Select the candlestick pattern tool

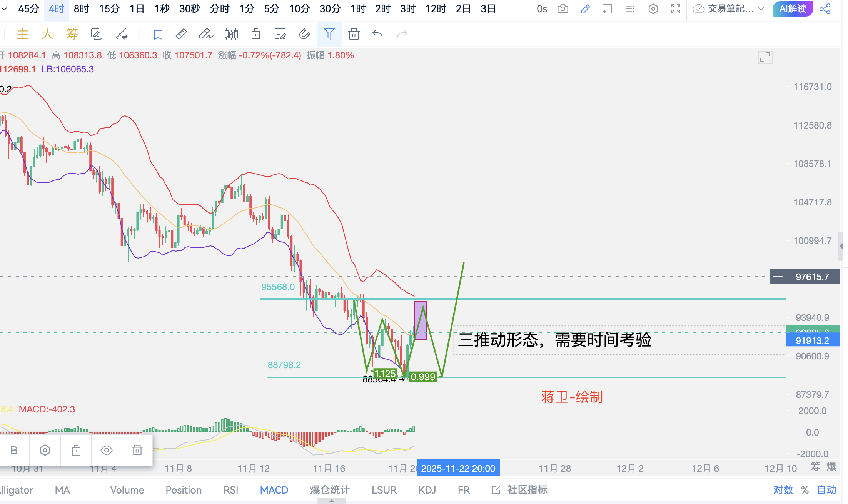click(x=231, y=34)
